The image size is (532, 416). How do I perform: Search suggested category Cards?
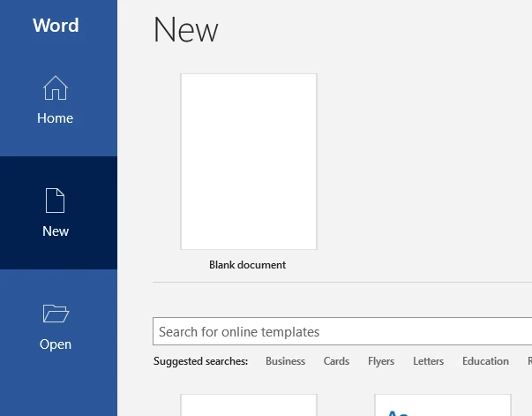tap(336, 361)
